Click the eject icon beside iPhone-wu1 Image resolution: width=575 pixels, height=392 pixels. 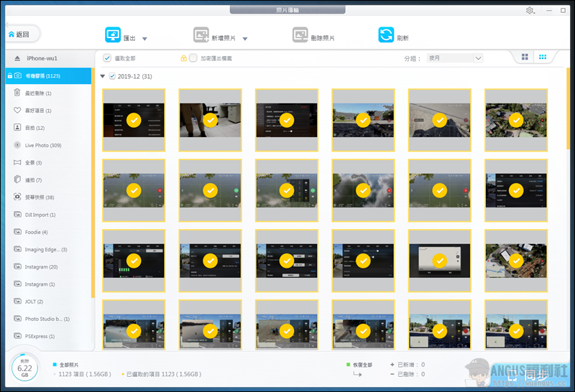(x=17, y=58)
